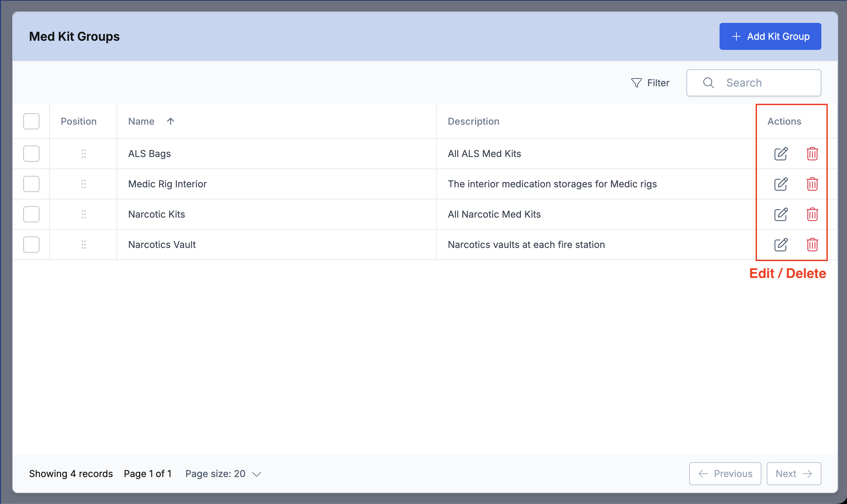Focus the Search input field
Screen dimensions: 847x504
click(754, 83)
